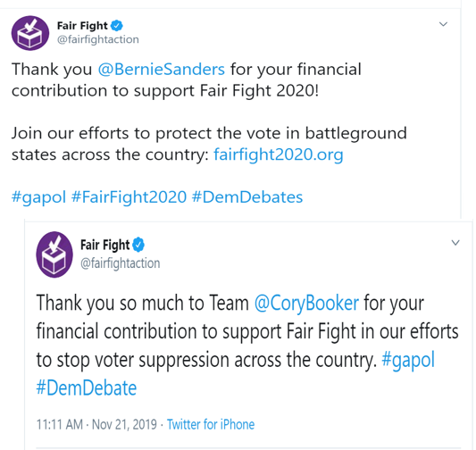This screenshot has width=476, height=450.
Task: Open the @BernieSanders mention
Action: click(161, 69)
